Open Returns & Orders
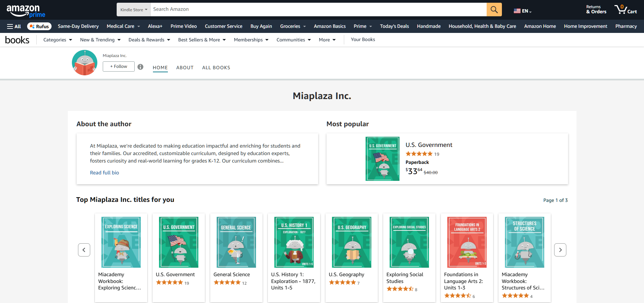The width and height of the screenshot is (644, 303). [596, 10]
